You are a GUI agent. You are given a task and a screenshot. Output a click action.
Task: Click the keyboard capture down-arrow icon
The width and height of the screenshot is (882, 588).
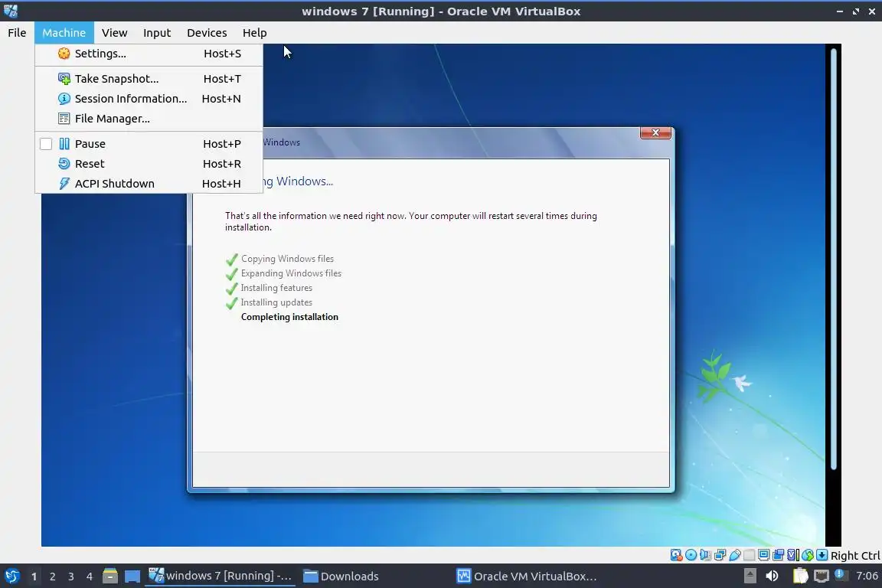click(822, 555)
